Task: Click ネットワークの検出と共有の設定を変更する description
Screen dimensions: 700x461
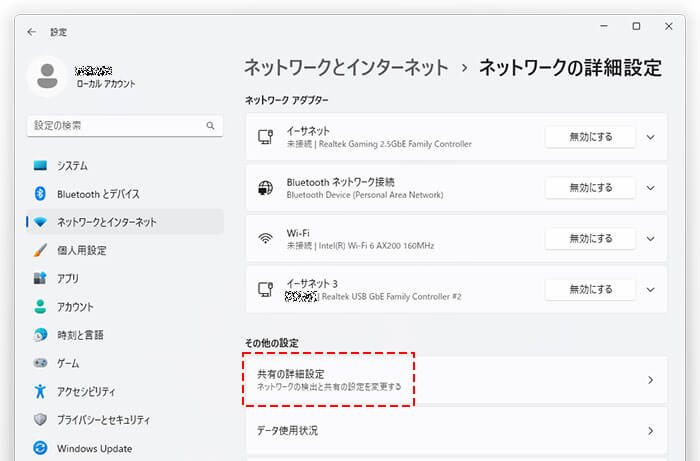Action: [x=329, y=386]
